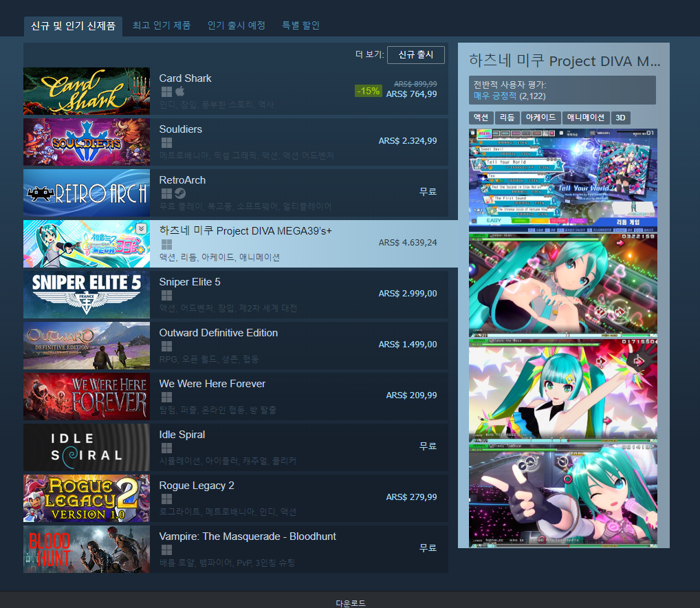Viewport: 700px width, 608px height.
Task: Open the Card Shark capsule image
Action: [87, 91]
